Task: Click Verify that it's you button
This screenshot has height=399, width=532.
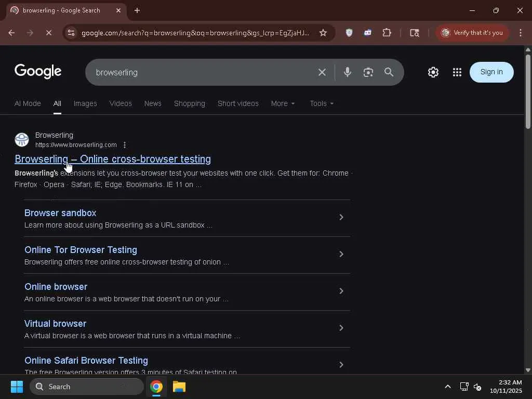Action: click(x=472, y=33)
